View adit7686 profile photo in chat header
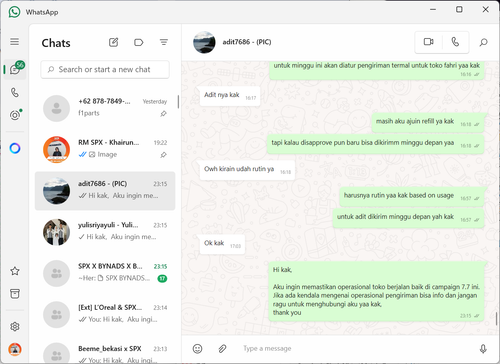 (204, 42)
